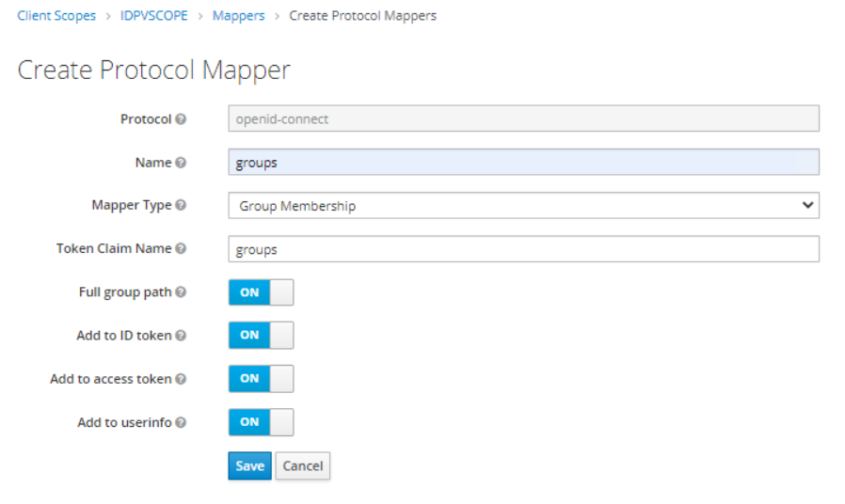
Task: Open help icon next to Name
Action: [181, 162]
